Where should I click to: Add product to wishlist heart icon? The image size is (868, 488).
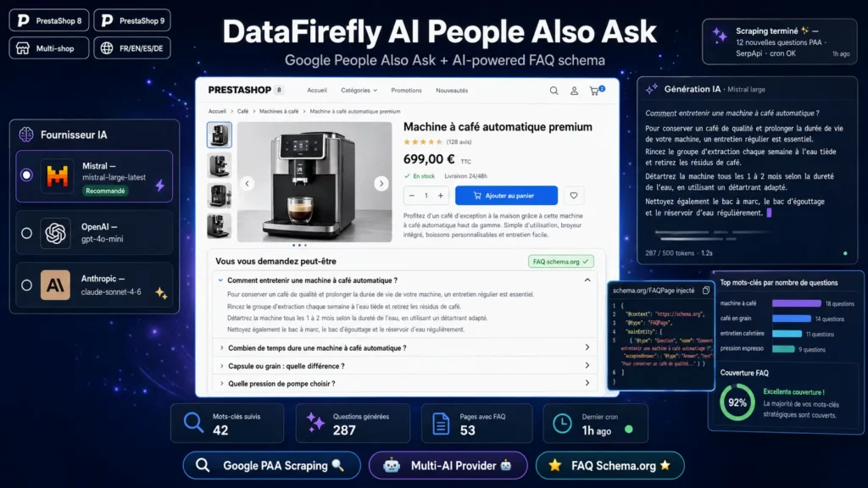click(574, 196)
